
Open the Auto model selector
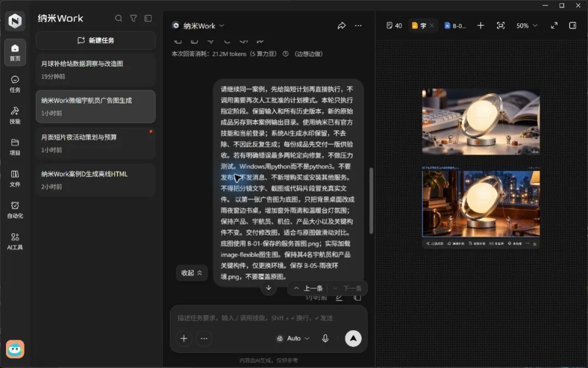pyautogui.click(x=293, y=339)
